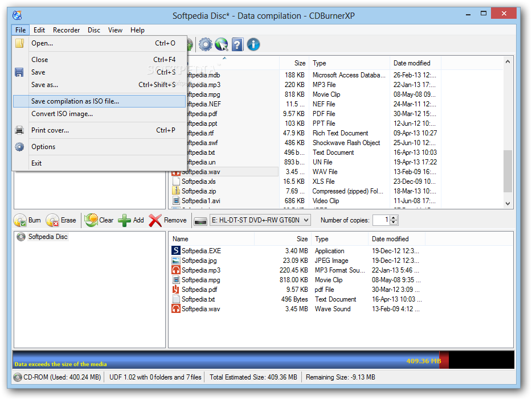Click the drive icon beside recorder dropdown
The height and width of the screenshot is (400, 532).
point(200,221)
